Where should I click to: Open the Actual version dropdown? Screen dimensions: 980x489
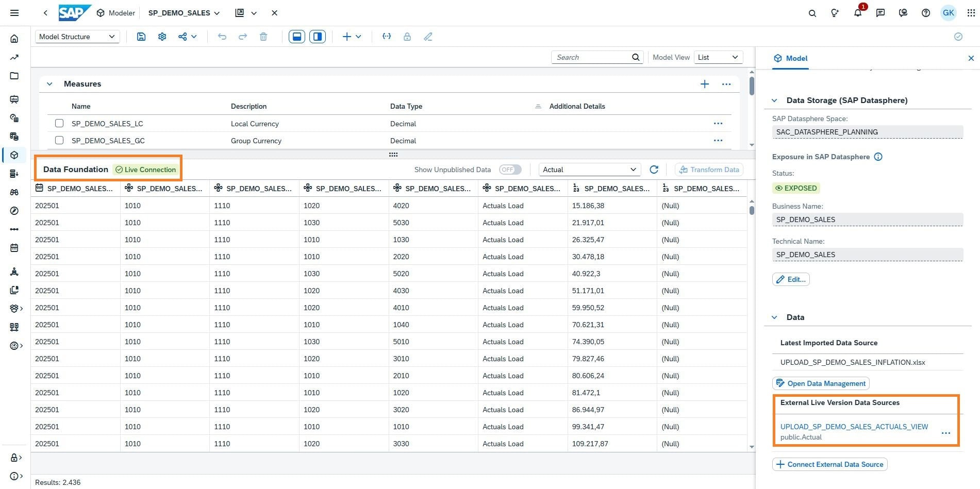tap(589, 170)
